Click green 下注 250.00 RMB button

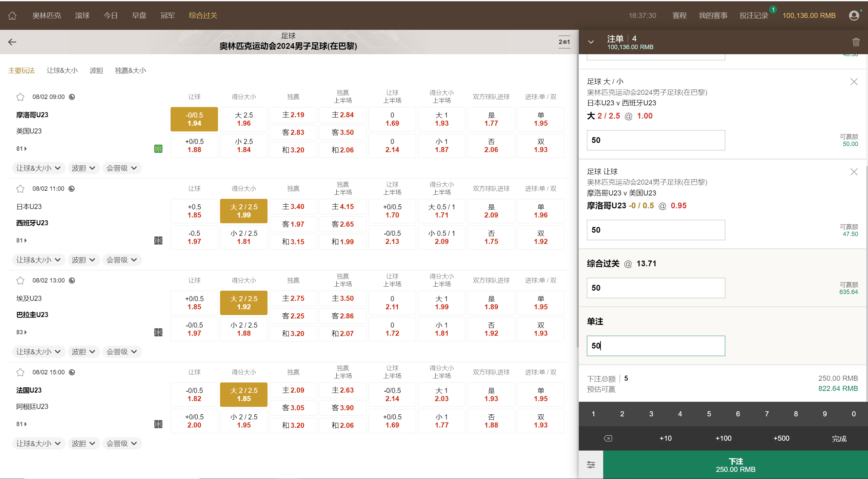tap(735, 465)
